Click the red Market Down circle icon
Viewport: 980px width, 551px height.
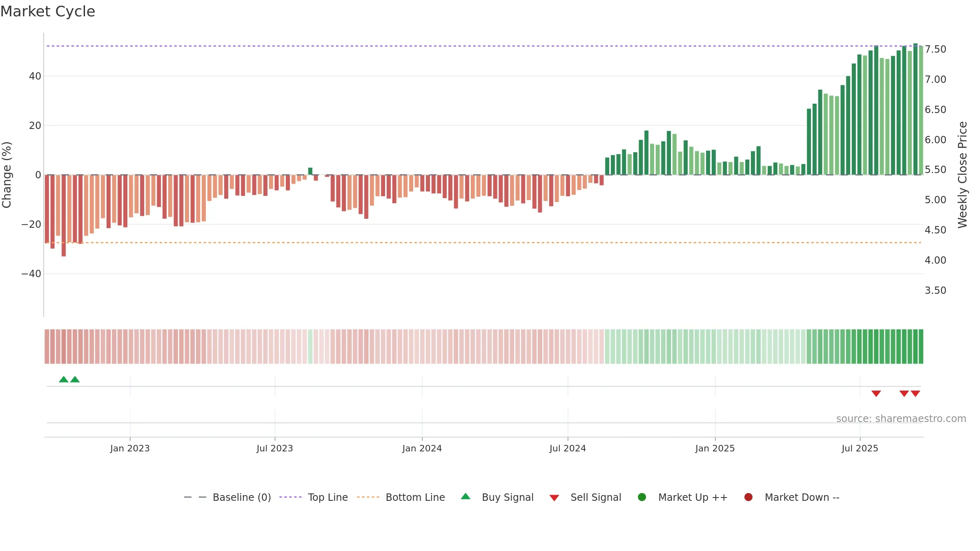point(748,497)
